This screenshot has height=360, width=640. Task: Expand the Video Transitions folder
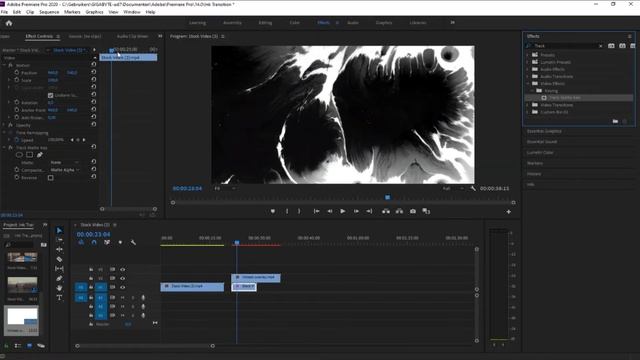528,105
